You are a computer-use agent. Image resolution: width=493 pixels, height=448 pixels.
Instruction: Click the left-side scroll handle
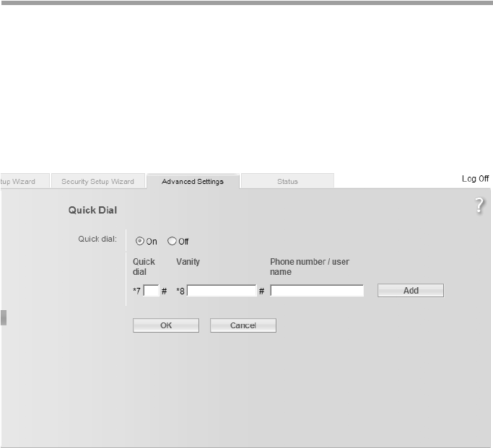4,317
